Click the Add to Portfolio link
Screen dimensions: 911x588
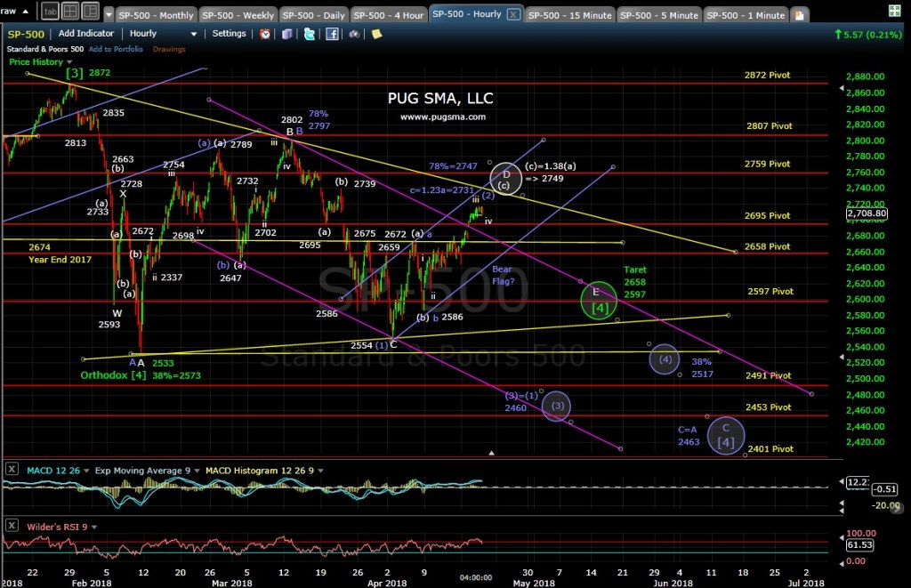116,50
